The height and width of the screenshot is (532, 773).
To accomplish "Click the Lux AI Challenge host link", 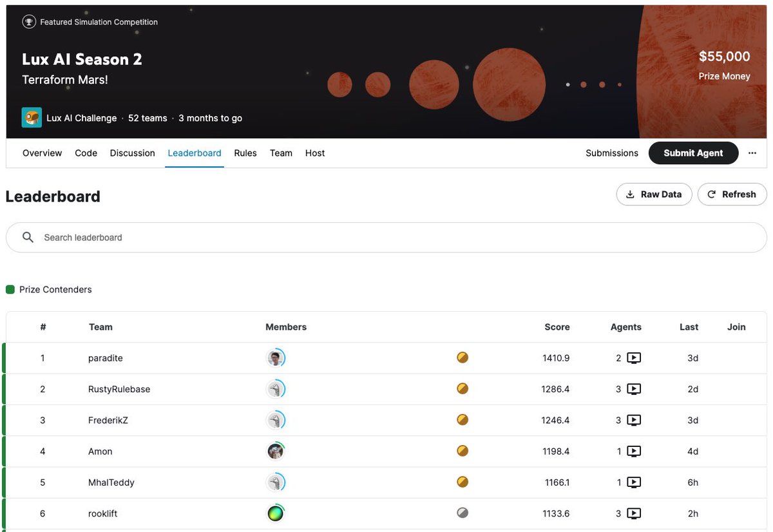I will click(82, 119).
